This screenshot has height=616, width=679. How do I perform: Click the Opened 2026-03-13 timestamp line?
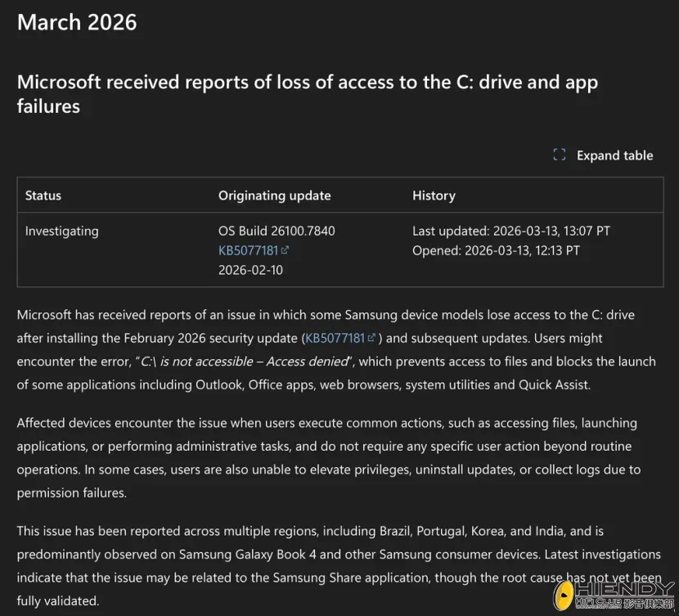click(496, 250)
